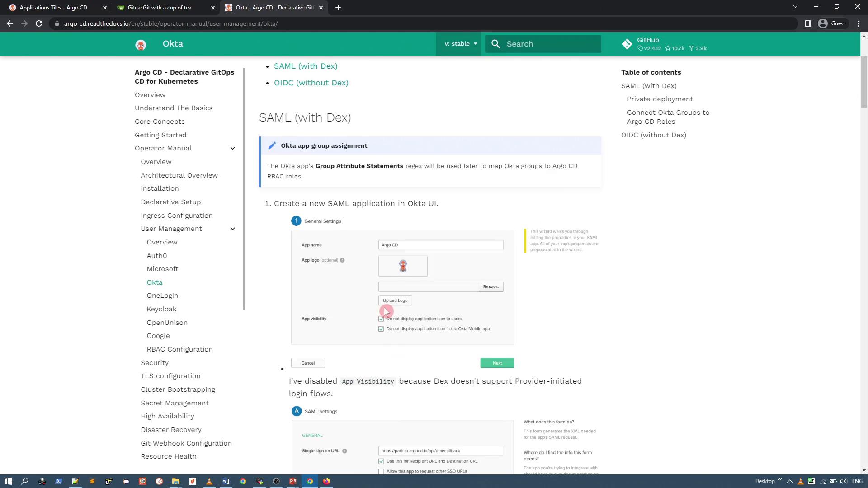Open File Explorer from the taskbar
868x488 pixels.
(x=176, y=481)
